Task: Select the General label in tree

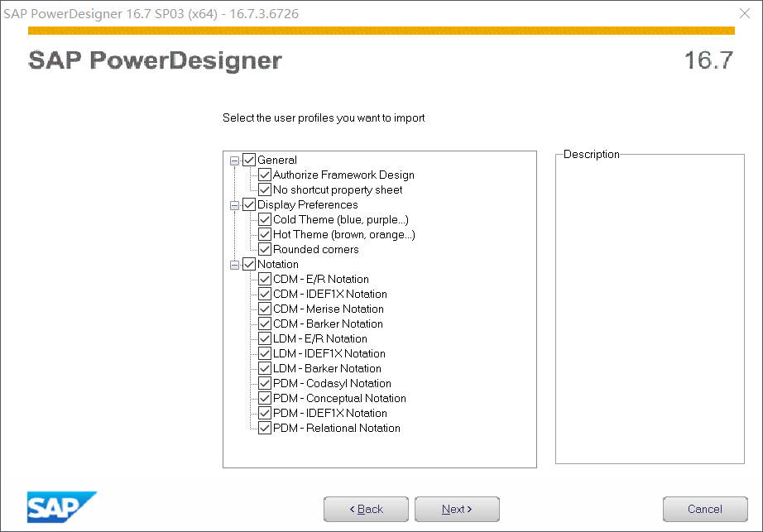Action: (x=277, y=160)
